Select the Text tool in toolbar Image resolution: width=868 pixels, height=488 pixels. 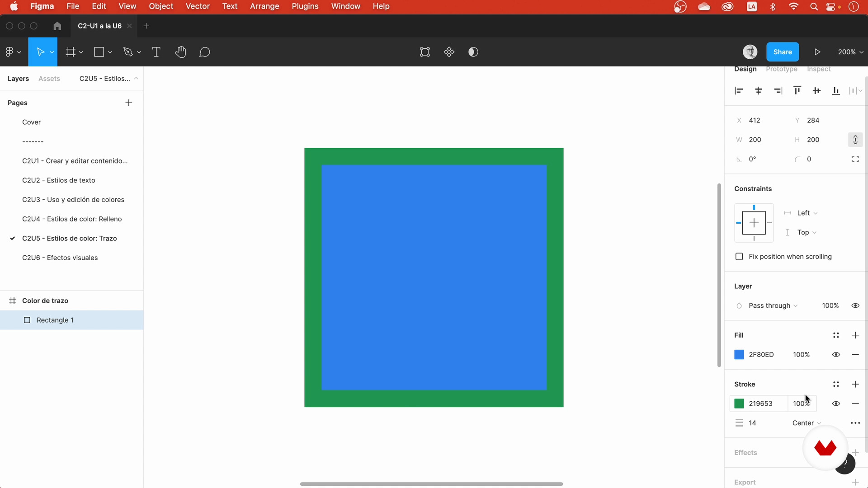pyautogui.click(x=156, y=52)
